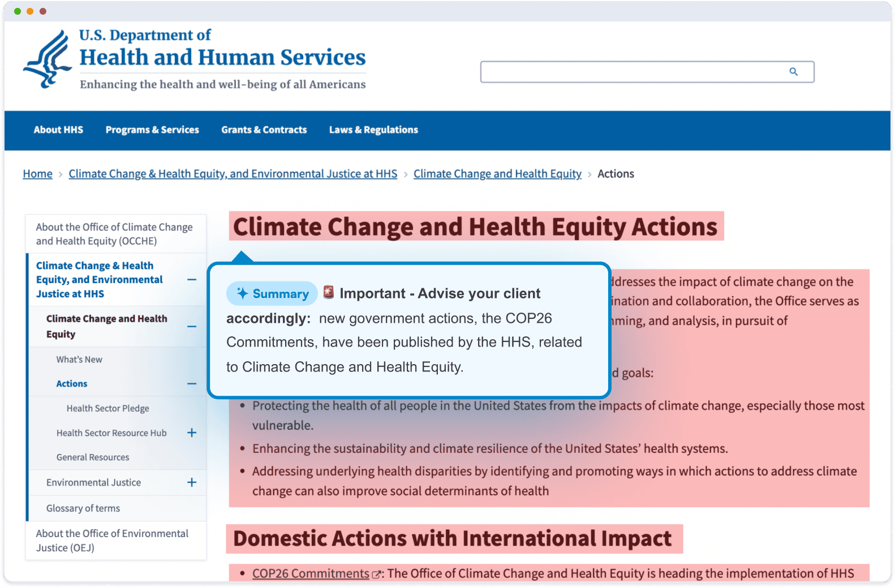Open the Laws & Regulations menu
This screenshot has height=588, width=895.
(373, 129)
